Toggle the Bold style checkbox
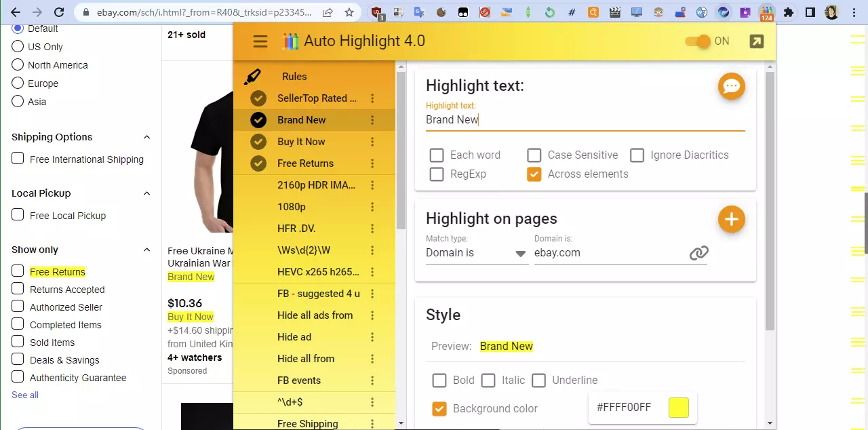The image size is (868, 430). (x=439, y=380)
